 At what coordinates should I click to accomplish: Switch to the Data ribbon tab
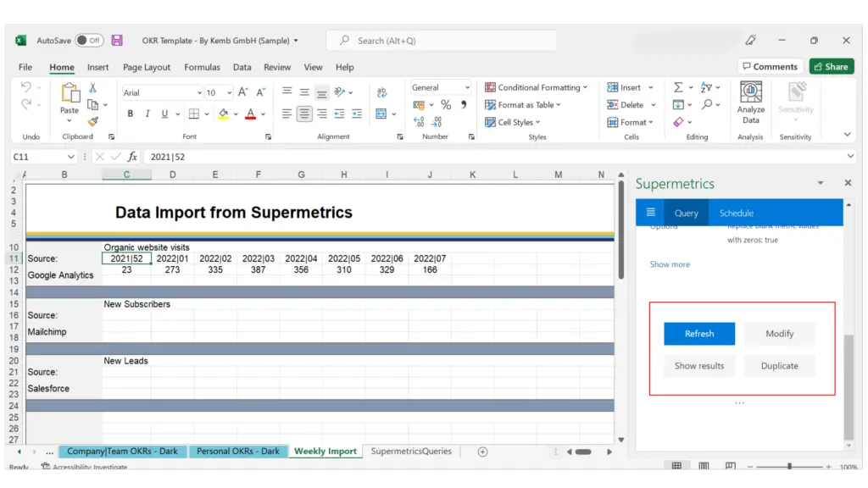pos(242,67)
